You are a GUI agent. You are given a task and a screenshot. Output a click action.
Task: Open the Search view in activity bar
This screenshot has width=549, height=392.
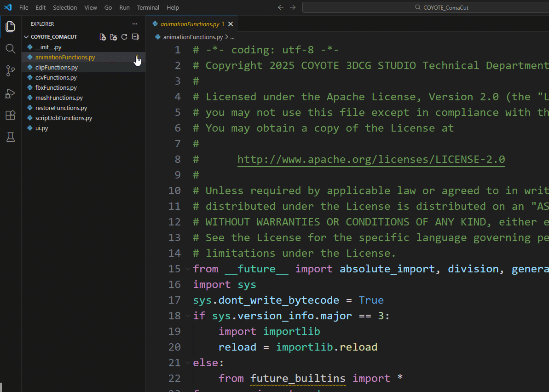[x=10, y=49]
